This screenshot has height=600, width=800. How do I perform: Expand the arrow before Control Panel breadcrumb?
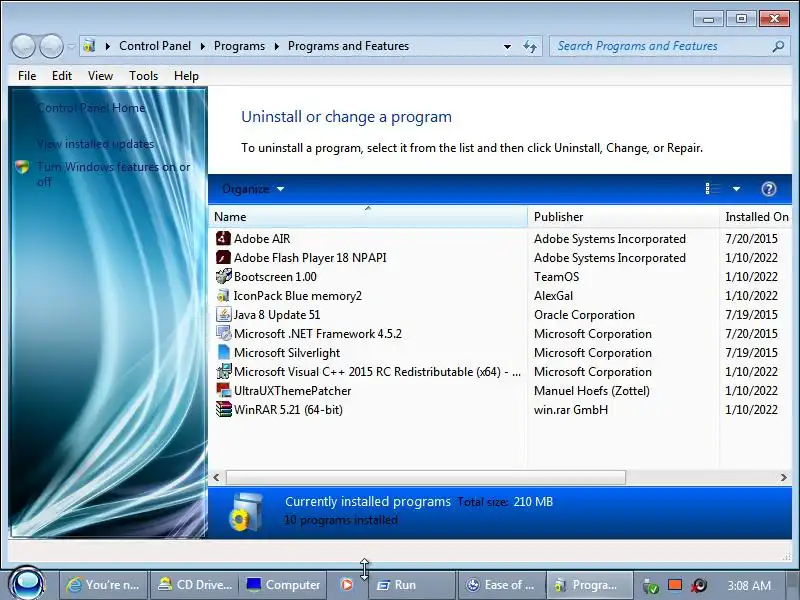click(108, 46)
